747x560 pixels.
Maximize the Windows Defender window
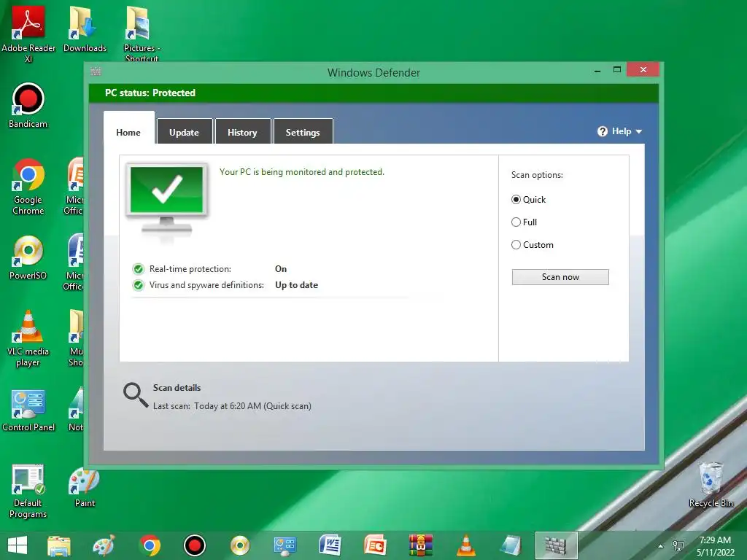pyautogui.click(x=617, y=69)
